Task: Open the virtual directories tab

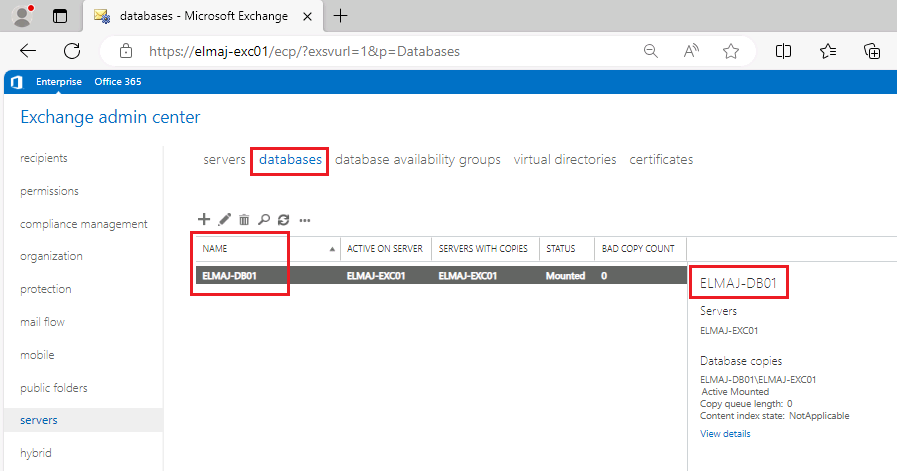Action: [x=565, y=160]
